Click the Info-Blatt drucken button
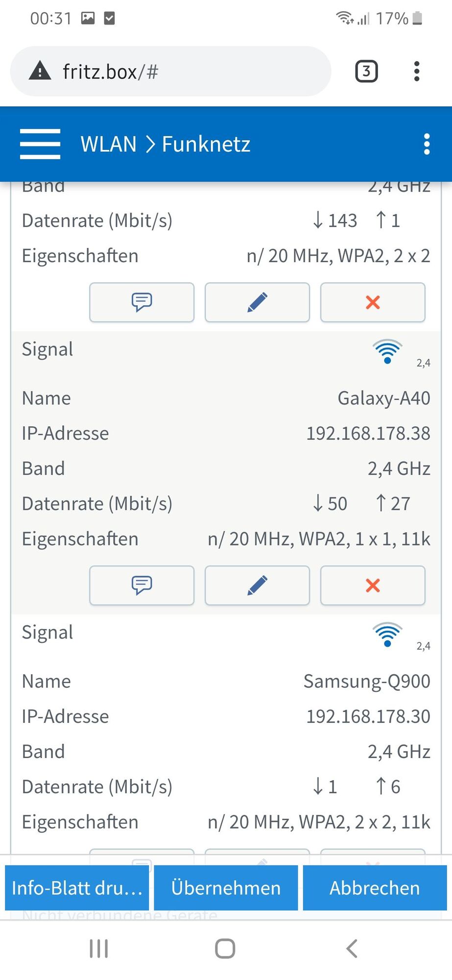452x980 pixels. 77,888
